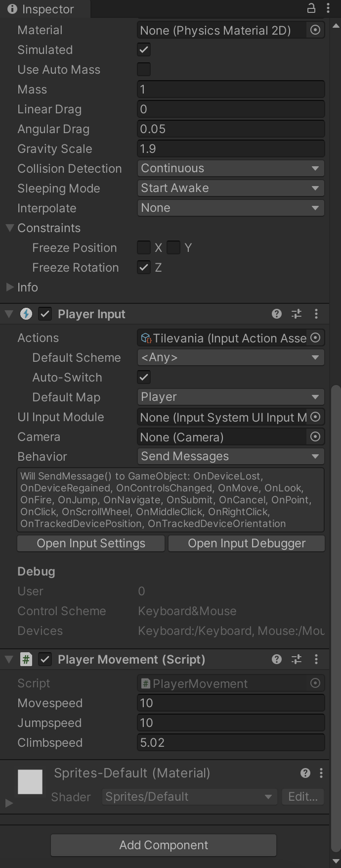Uncheck Freeze Rotation Z
341x868 pixels.
(143, 267)
